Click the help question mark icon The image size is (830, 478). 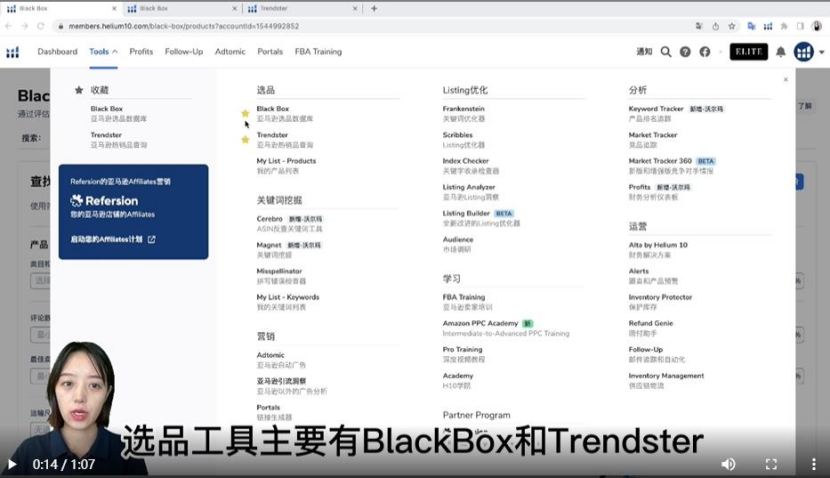point(685,52)
